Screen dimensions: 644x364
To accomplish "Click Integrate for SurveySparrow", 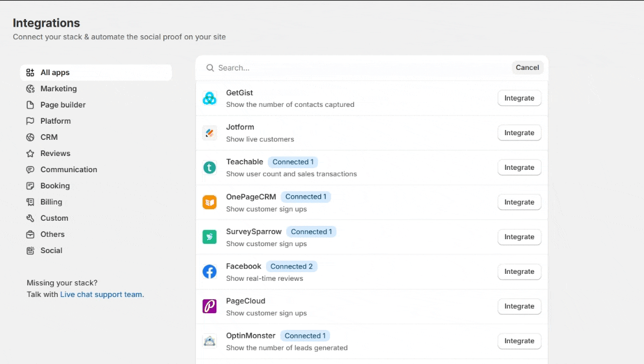I will 519,237.
